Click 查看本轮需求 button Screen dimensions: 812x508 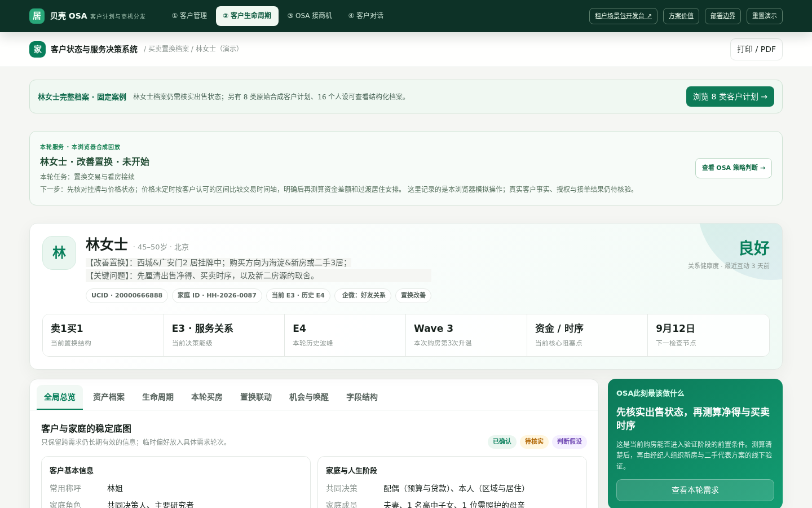[695, 490]
